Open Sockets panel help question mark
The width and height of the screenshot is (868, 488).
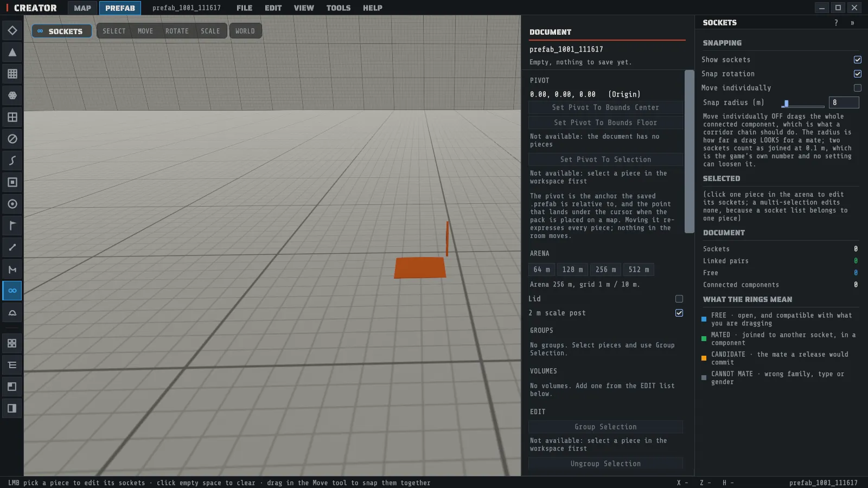pyautogui.click(x=836, y=23)
